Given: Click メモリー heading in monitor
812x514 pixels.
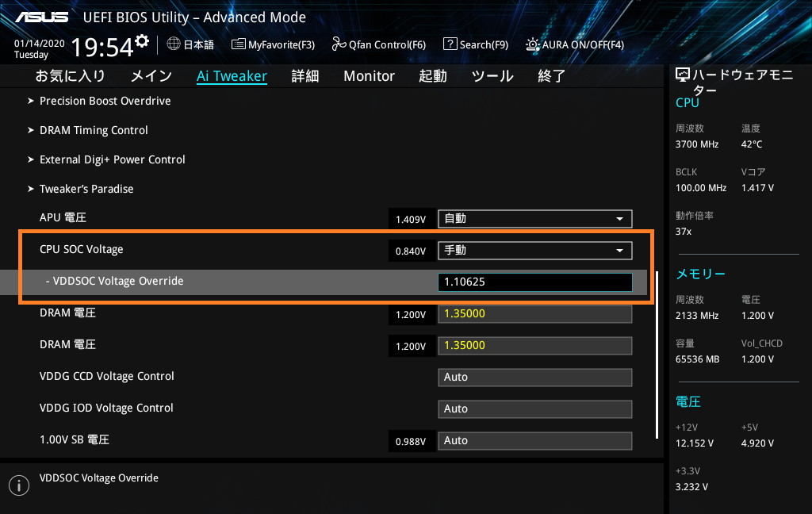Looking at the screenshot, I should [x=701, y=274].
